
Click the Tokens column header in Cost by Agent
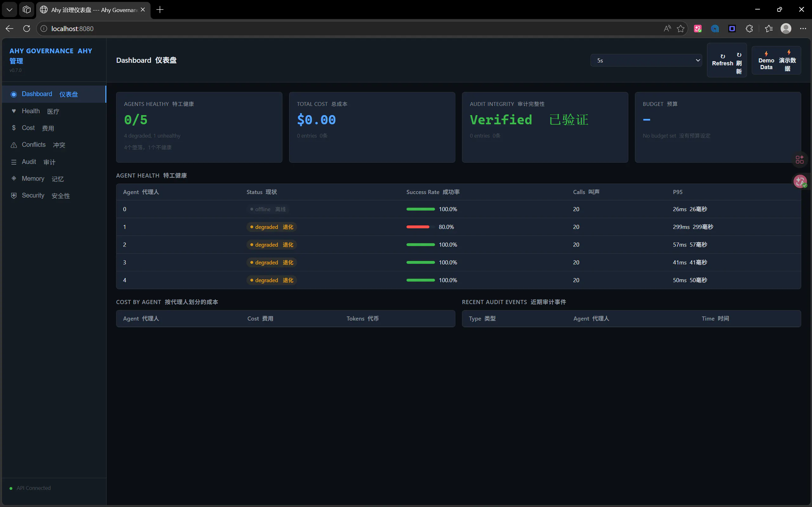[x=362, y=319]
